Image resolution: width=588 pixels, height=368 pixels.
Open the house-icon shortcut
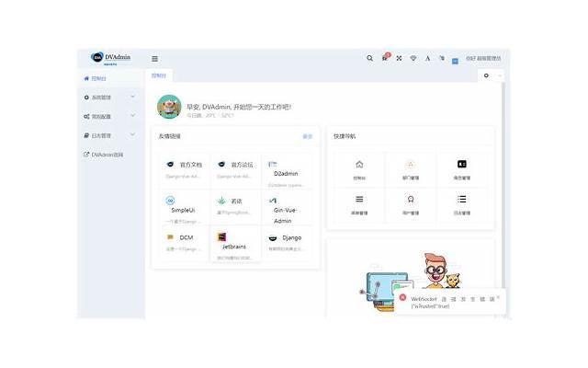(359, 169)
